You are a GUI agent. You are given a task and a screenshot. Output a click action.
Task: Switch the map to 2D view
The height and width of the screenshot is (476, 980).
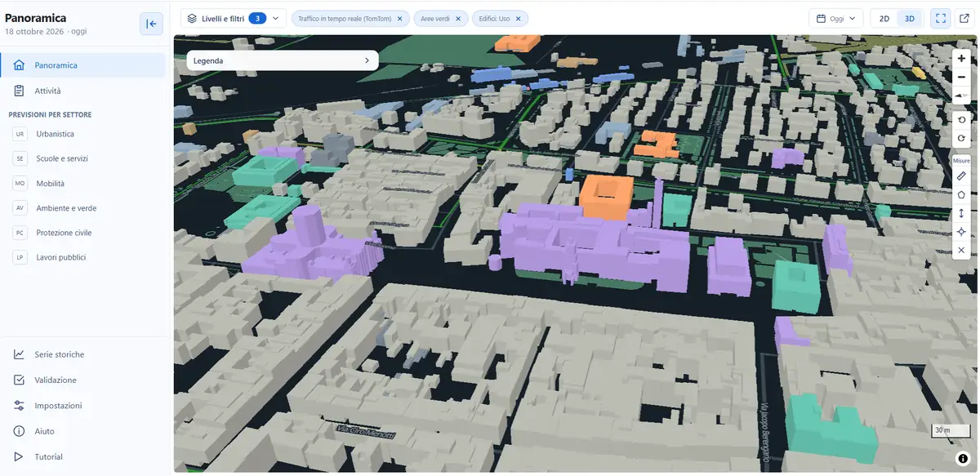[x=884, y=19]
